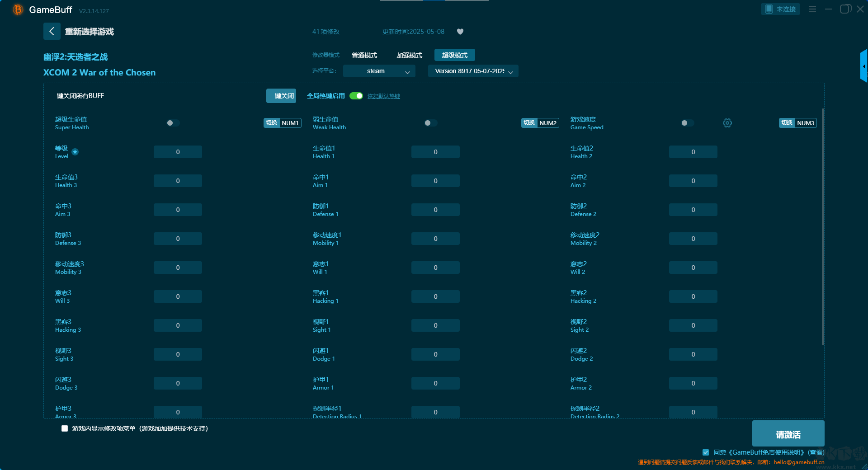868x470 pixels.
Task: Select the 普通模式 mode tab
Action: [364, 55]
